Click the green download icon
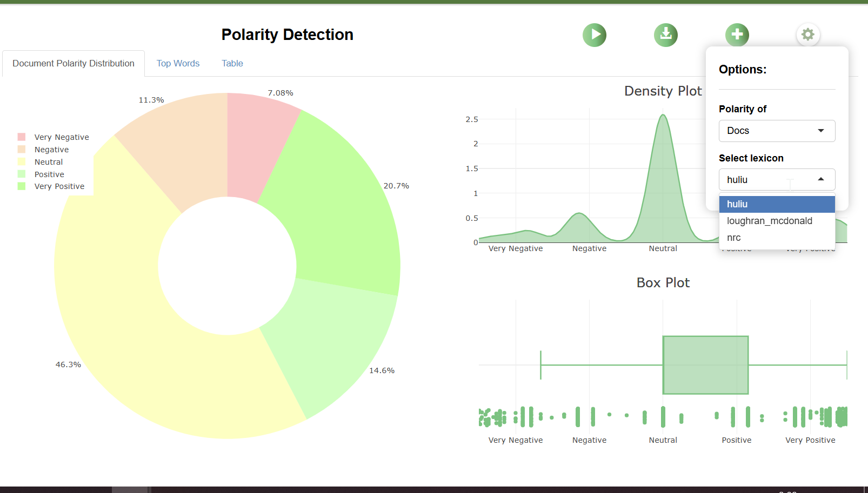 666,35
